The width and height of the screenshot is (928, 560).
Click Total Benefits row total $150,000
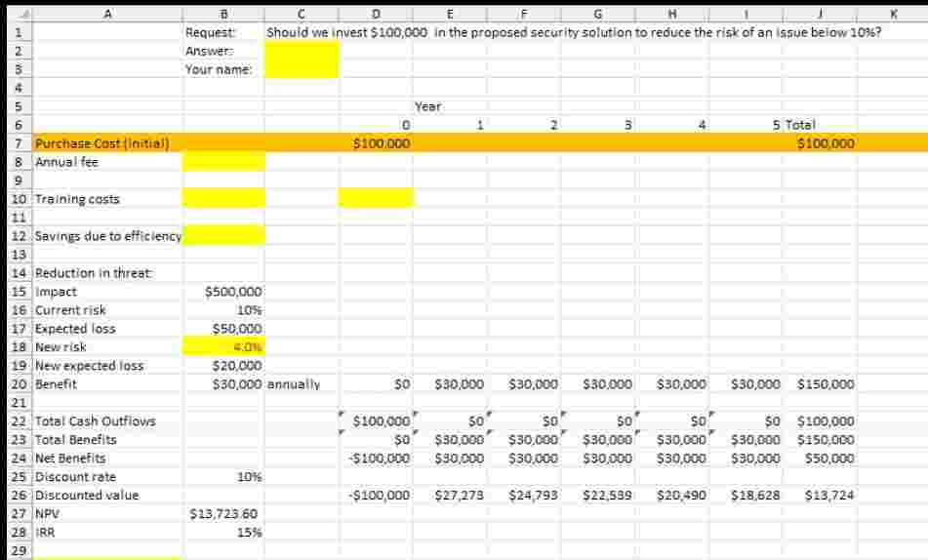tap(826, 440)
